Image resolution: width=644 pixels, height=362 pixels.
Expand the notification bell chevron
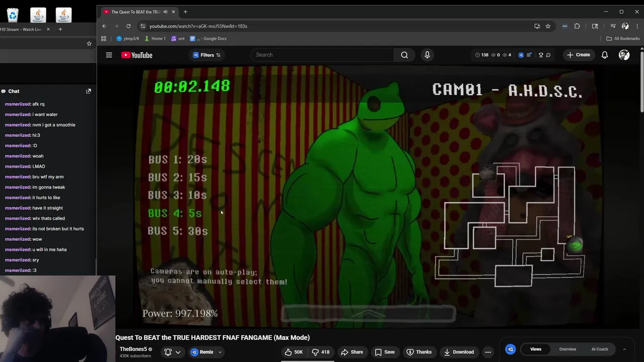pyautogui.click(x=178, y=352)
